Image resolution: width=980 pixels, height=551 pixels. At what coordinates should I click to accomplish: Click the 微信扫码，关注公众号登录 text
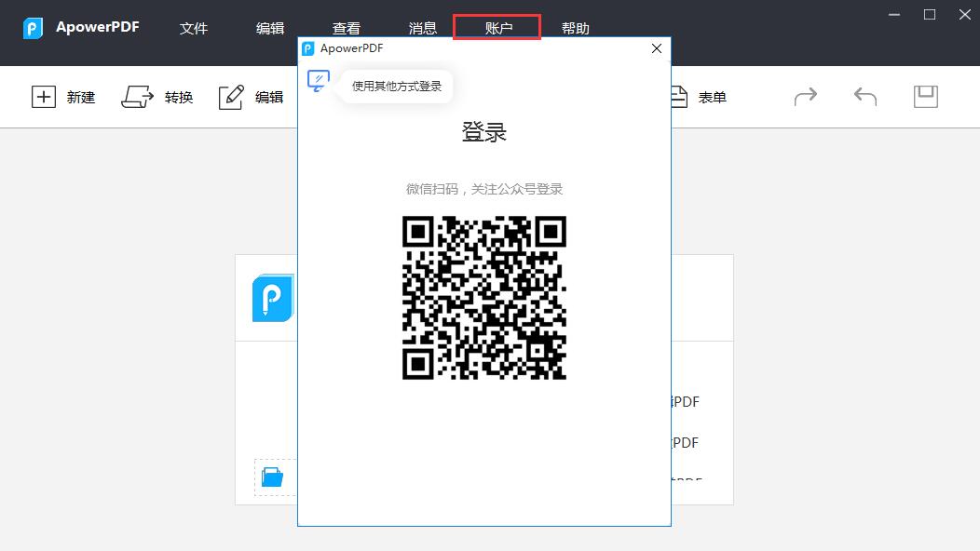tap(484, 189)
